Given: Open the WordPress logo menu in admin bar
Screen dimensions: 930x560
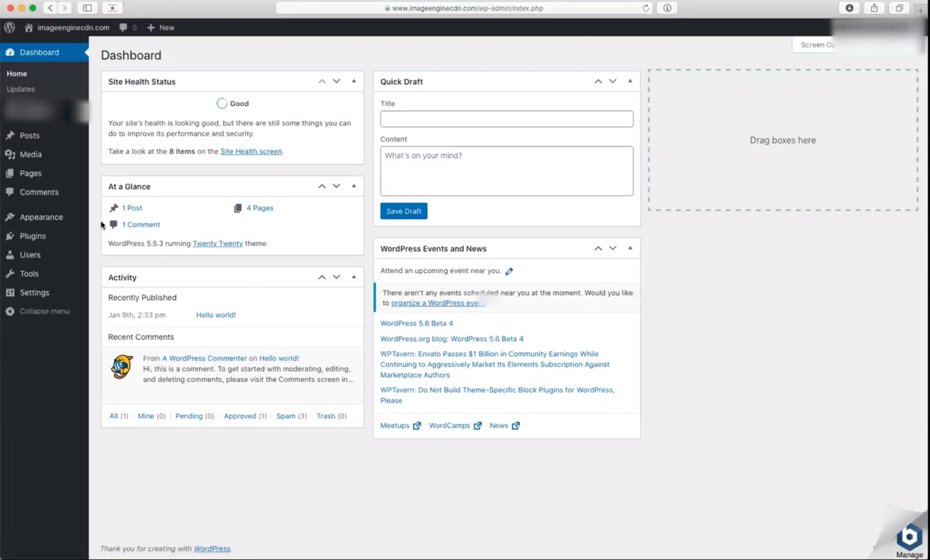Looking at the screenshot, I should 9,28.
